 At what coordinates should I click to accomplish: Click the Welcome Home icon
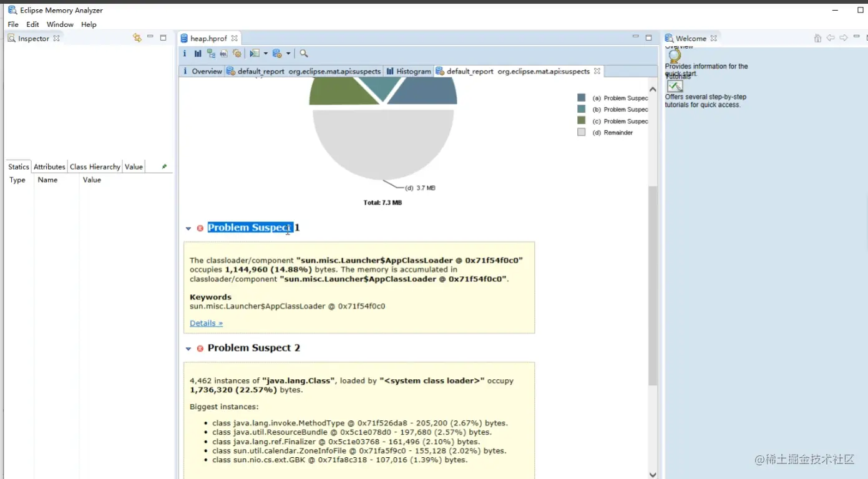point(817,38)
